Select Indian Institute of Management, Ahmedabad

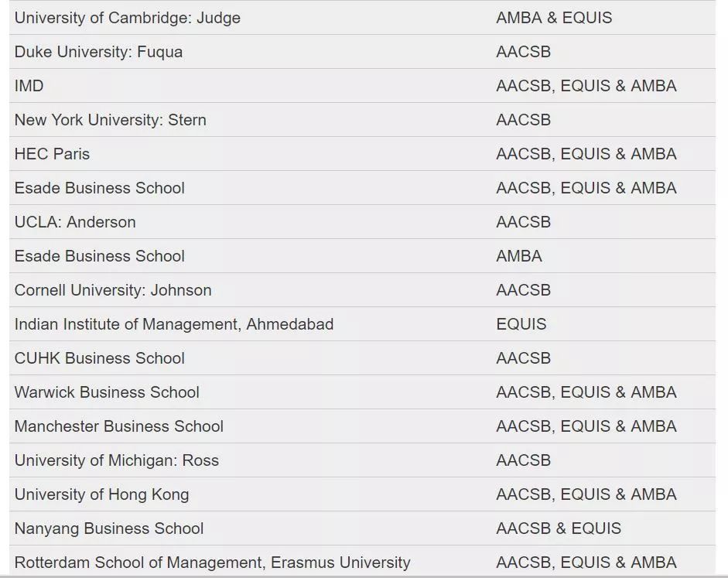174,324
